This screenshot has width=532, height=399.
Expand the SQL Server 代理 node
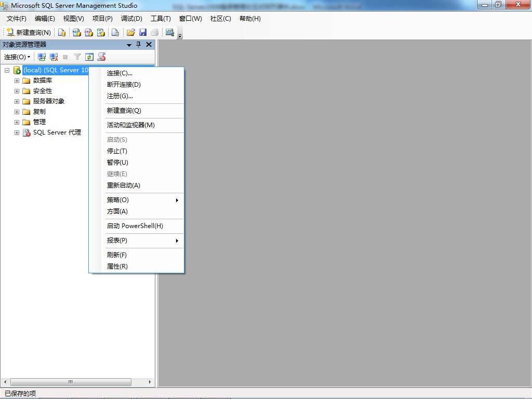pos(17,132)
